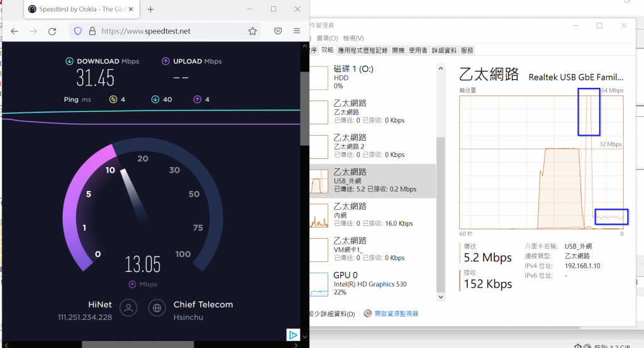Select GPU 0 Intel HD Graphics 530
This screenshot has height=348, width=644.
[x=372, y=283]
